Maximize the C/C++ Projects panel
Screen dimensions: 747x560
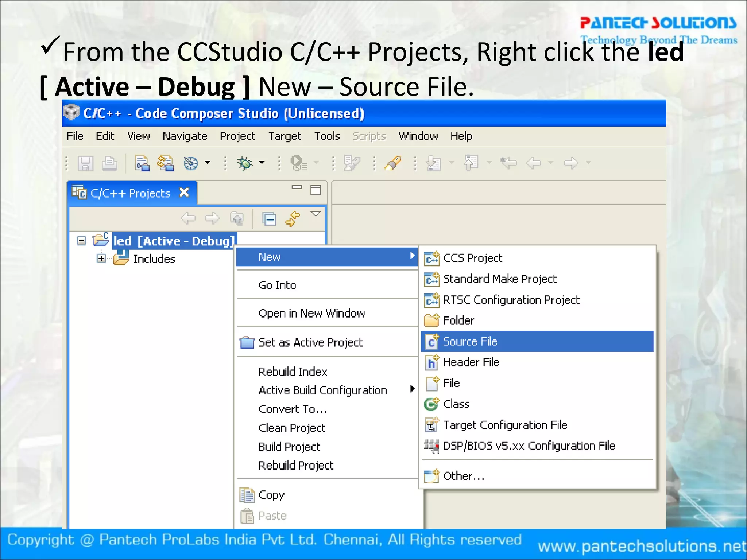tap(316, 190)
